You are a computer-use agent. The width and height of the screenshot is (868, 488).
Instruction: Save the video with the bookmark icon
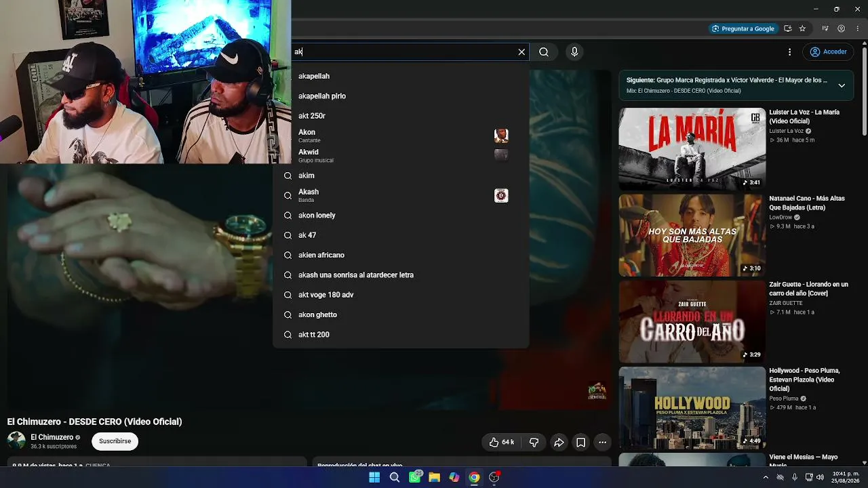(x=581, y=443)
